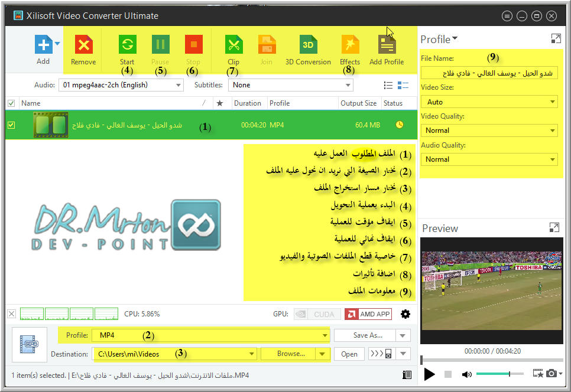This screenshot has width=571, height=392.
Task: Click the MP4 profile format icon
Action: point(30,344)
